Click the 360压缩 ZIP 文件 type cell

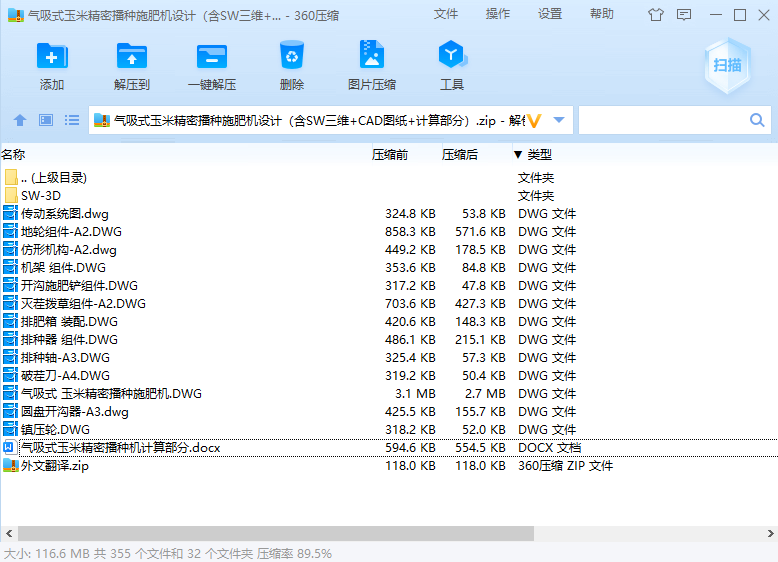566,466
